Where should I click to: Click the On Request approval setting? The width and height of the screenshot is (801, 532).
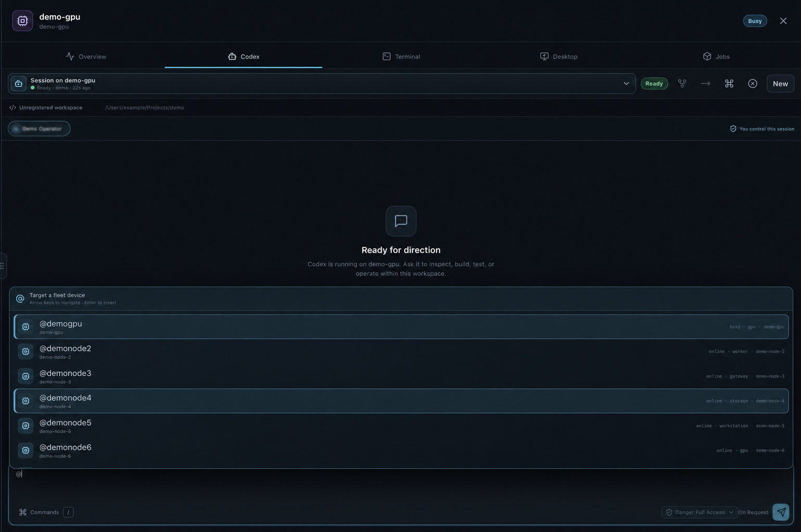[x=753, y=512]
